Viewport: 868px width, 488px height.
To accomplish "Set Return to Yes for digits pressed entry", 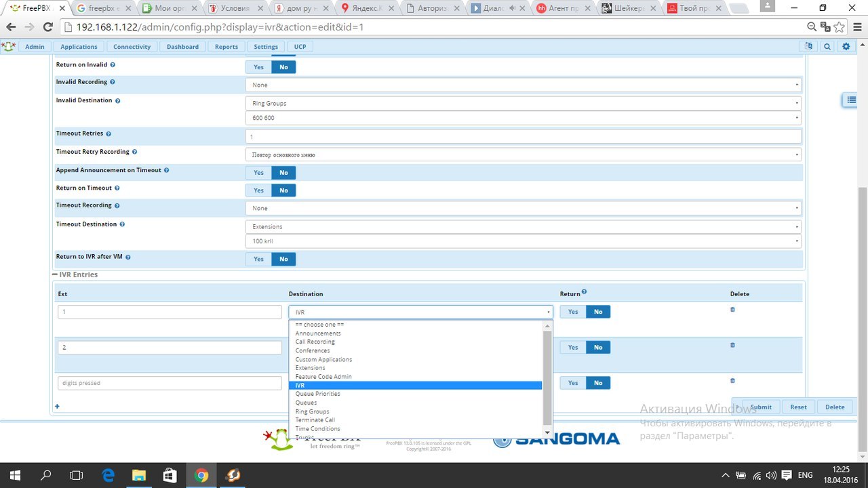I will pos(573,383).
